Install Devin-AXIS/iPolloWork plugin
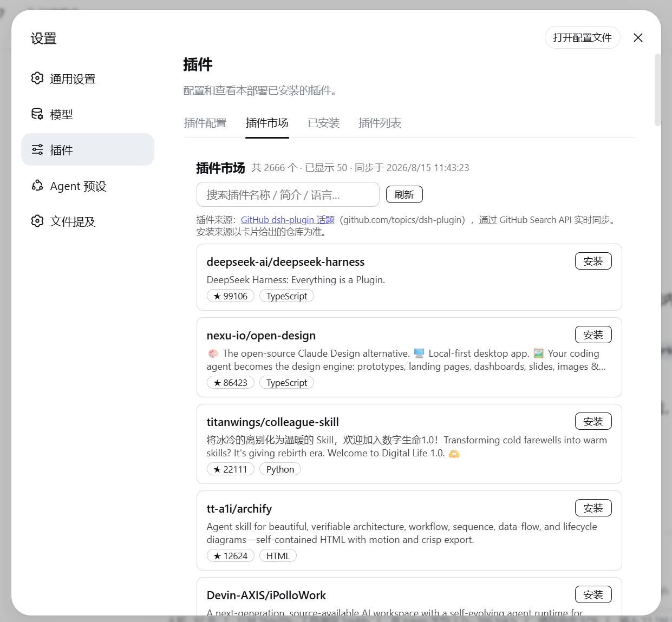 [593, 594]
